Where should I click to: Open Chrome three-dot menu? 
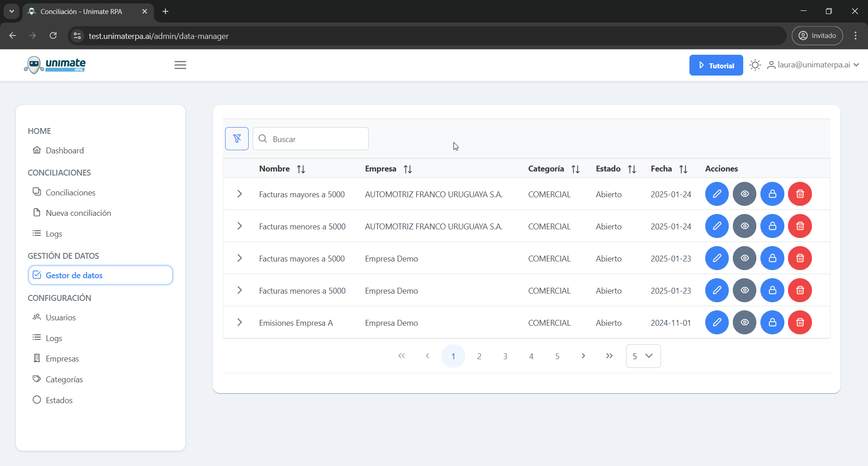click(x=855, y=36)
